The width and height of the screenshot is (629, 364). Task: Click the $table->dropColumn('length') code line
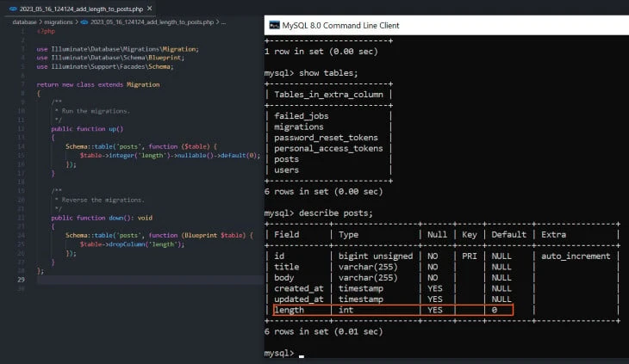(x=132, y=244)
